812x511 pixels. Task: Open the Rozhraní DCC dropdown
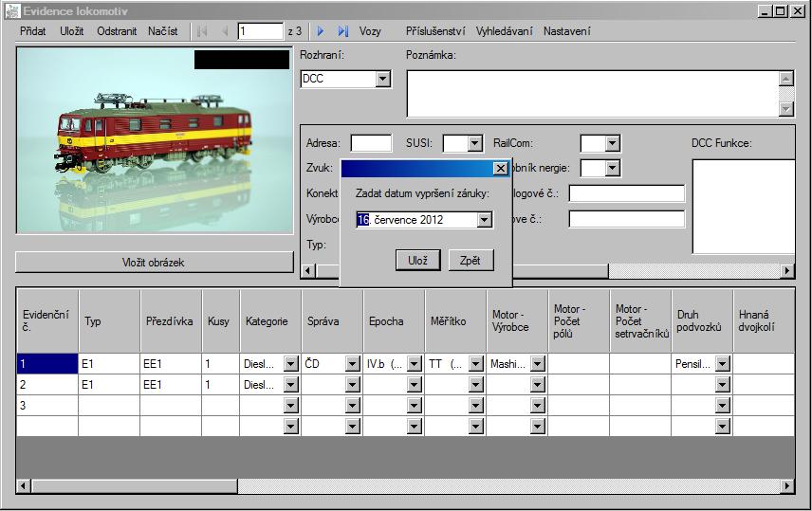[x=383, y=80]
